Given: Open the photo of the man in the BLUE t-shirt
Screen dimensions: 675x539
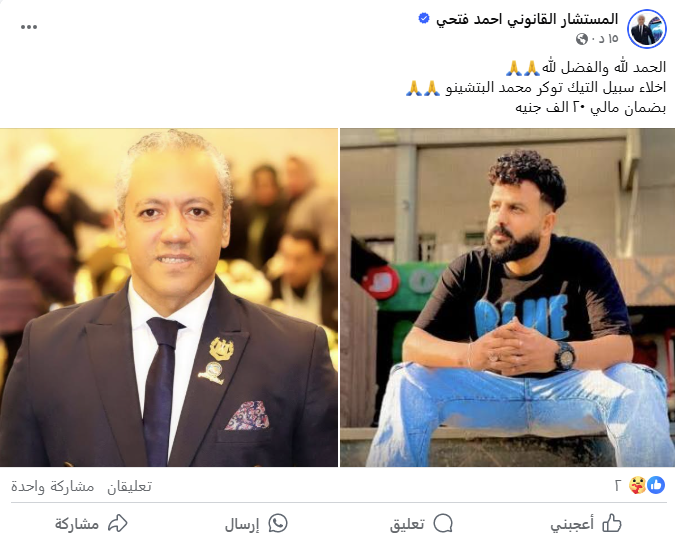Looking at the screenshot, I should coord(508,297).
